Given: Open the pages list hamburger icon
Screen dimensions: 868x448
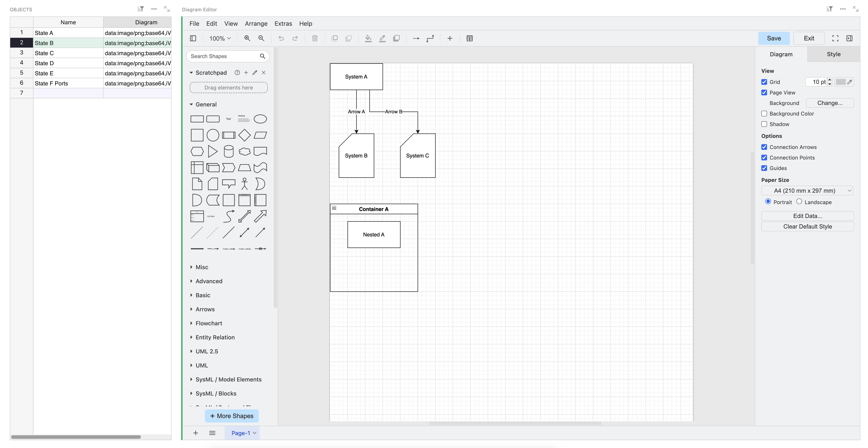Looking at the screenshot, I should pos(212,433).
